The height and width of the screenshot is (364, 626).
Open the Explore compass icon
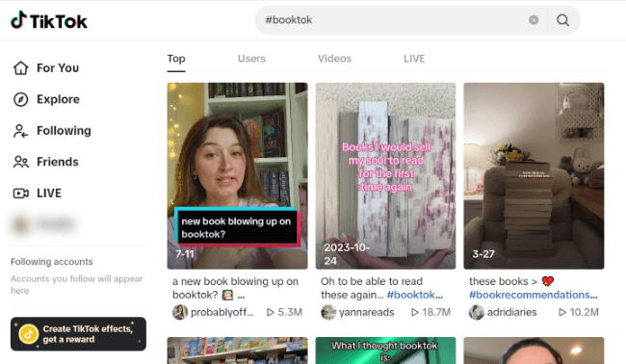[21, 99]
